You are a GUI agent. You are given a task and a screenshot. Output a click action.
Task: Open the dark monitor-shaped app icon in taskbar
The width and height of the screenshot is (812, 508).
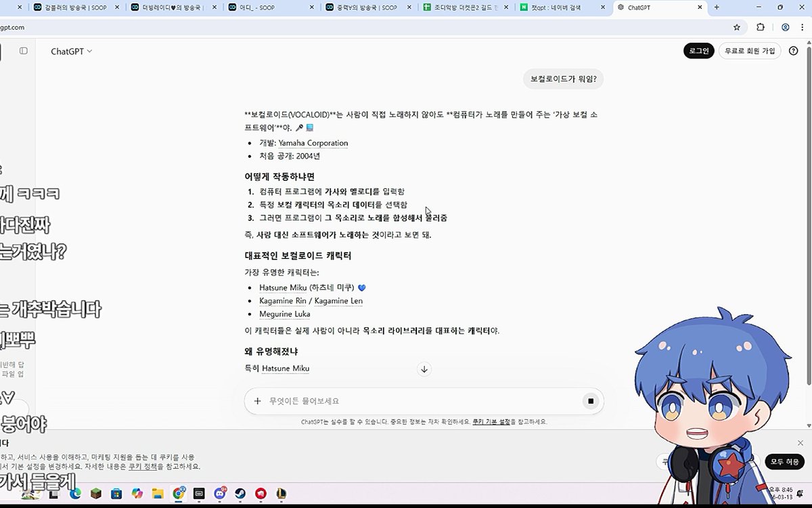[199, 494]
